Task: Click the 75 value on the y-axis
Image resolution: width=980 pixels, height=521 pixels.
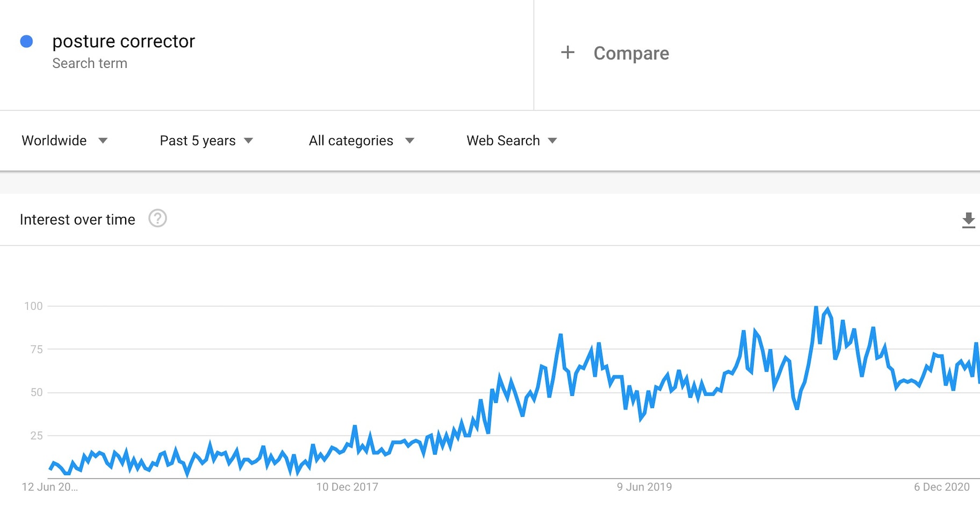Action: [36, 350]
